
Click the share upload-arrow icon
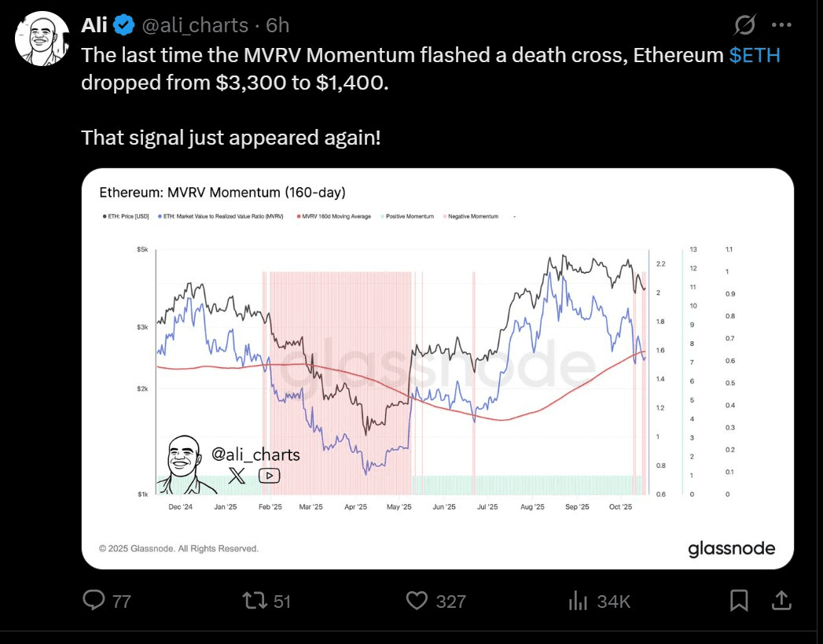[781, 601]
